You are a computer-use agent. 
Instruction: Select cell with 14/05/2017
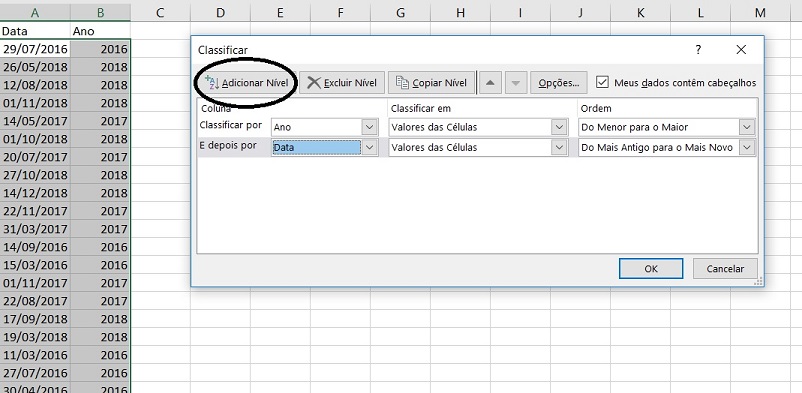point(35,121)
